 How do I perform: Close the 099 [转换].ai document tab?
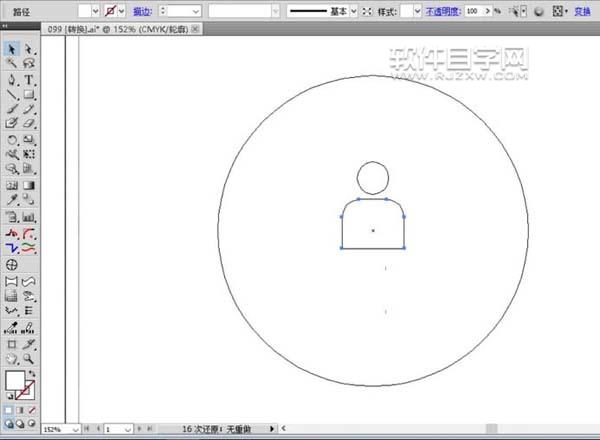point(195,29)
